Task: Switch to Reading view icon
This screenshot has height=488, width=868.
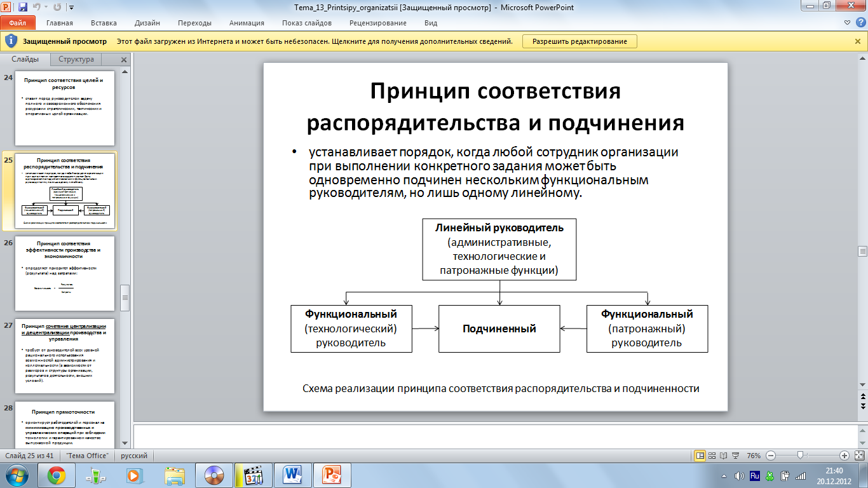Action: coord(722,456)
